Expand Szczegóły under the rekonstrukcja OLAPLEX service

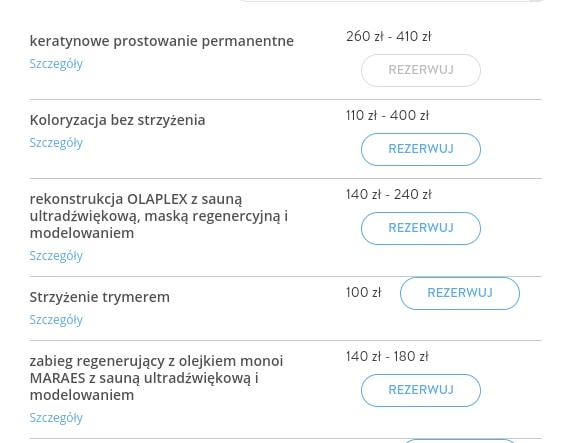click(x=56, y=256)
